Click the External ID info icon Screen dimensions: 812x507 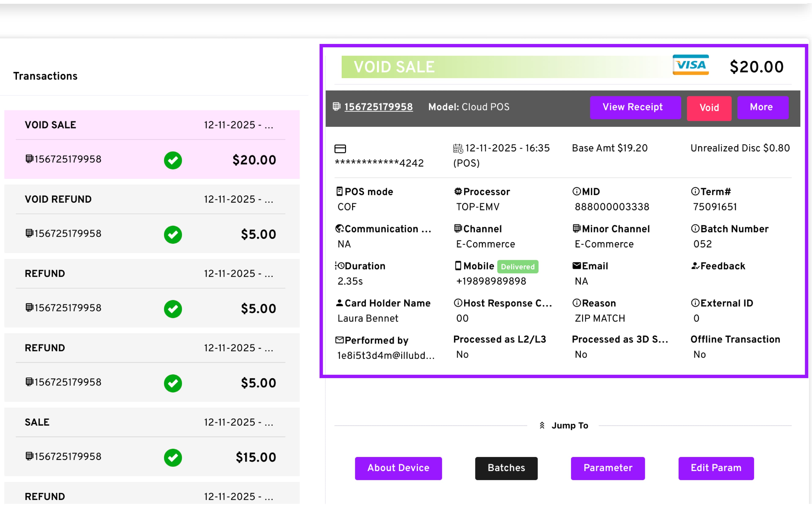click(x=695, y=303)
